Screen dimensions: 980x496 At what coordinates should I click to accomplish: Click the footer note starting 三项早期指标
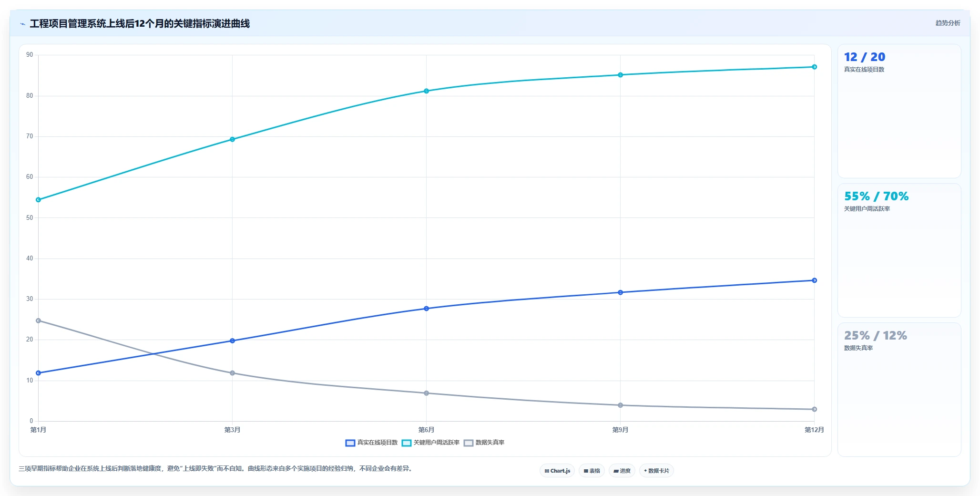(215, 469)
